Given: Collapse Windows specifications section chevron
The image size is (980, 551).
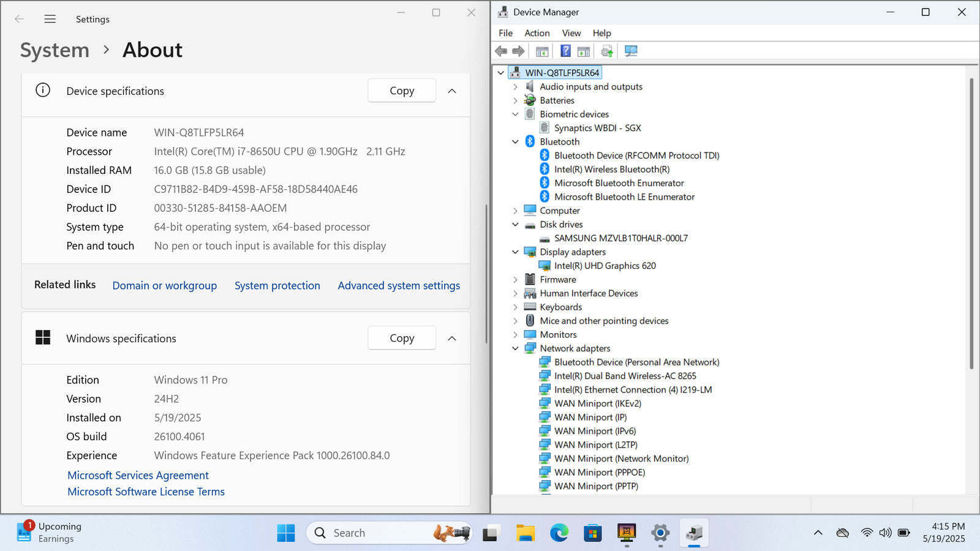Looking at the screenshot, I should click(x=452, y=338).
